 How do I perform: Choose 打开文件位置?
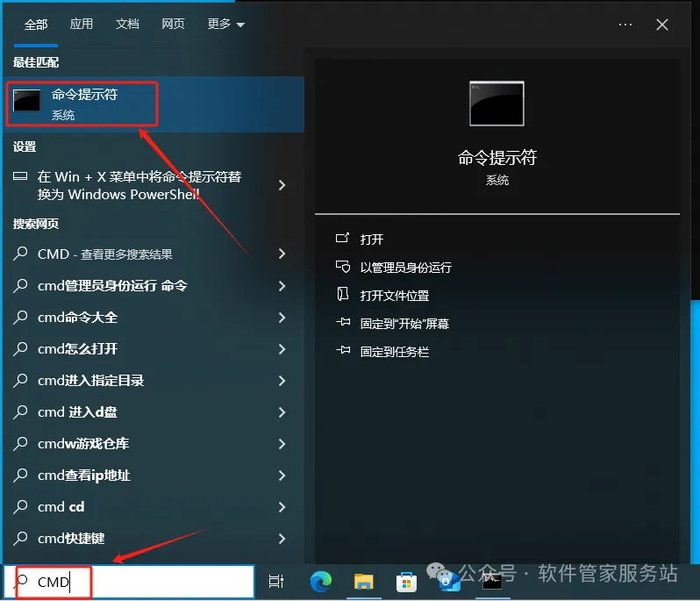click(x=395, y=296)
